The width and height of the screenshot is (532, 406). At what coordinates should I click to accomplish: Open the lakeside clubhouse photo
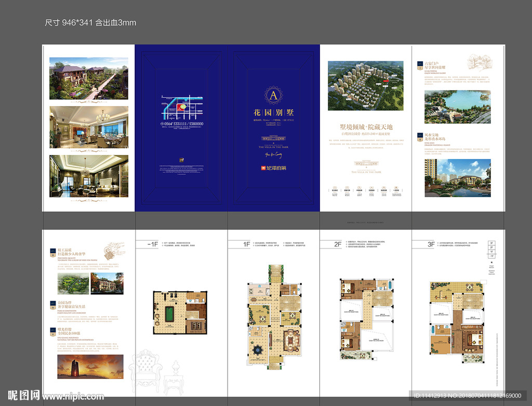point(458,178)
